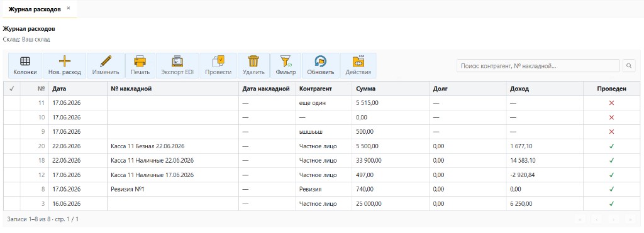Click the red cross in row 9
The width and height of the screenshot is (644, 233).
pos(611,132)
